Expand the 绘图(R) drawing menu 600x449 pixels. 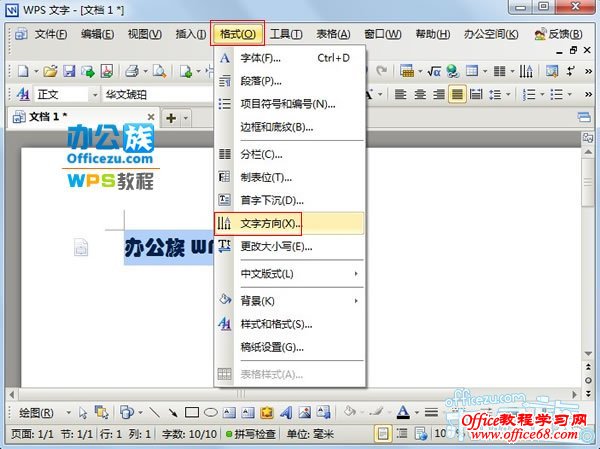[36, 413]
